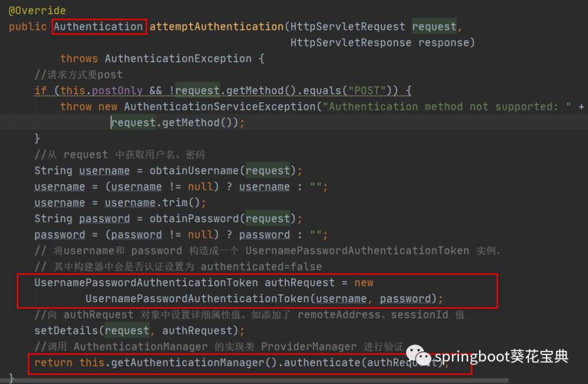The width and height of the screenshot is (588, 384).
Task: Select the "POST" string literal
Action: 367,90
